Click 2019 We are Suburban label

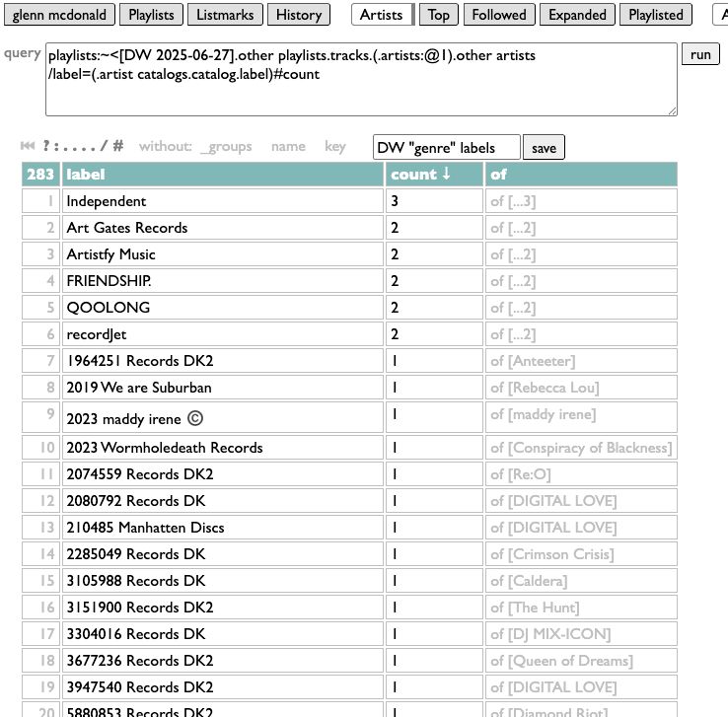[139, 388]
